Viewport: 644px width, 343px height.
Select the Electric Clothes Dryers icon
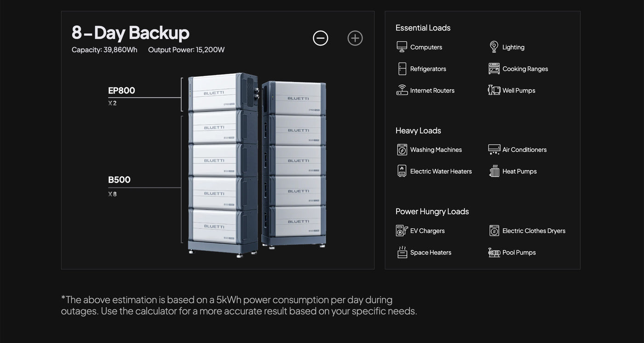point(494,231)
